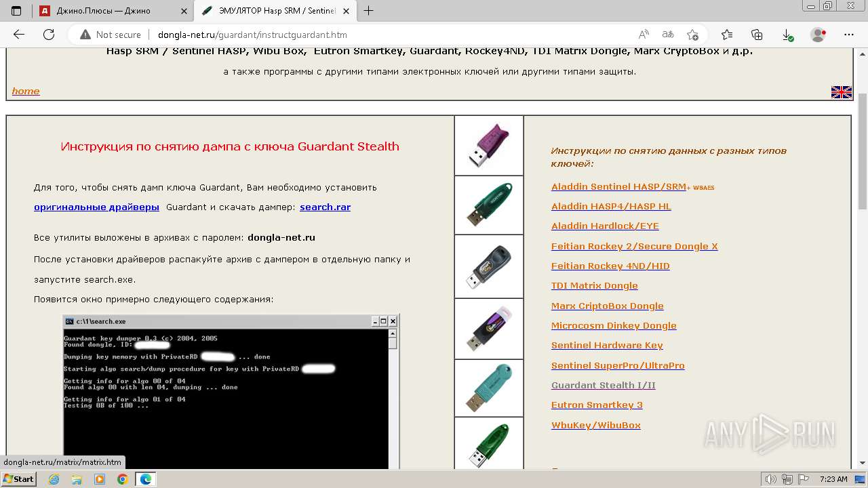The image size is (868, 488).
Task: Open Sentinel Hardware Key link
Action: [x=607, y=345]
